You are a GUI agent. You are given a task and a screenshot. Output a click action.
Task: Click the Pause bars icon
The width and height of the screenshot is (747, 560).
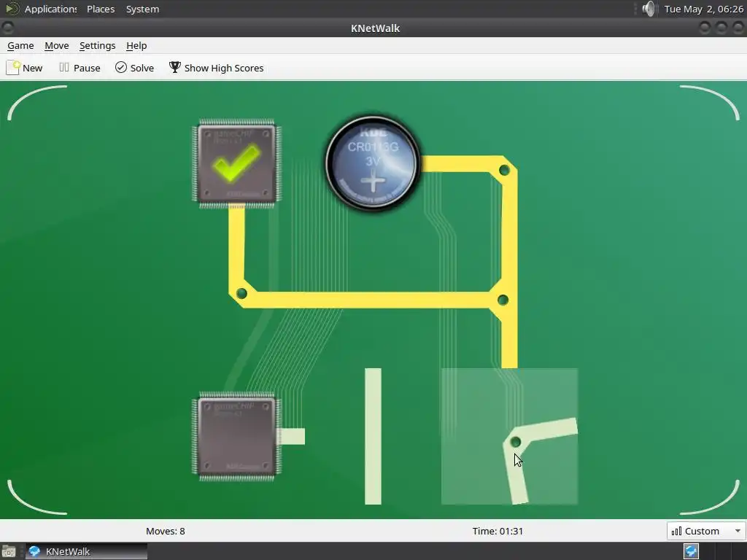pos(64,68)
